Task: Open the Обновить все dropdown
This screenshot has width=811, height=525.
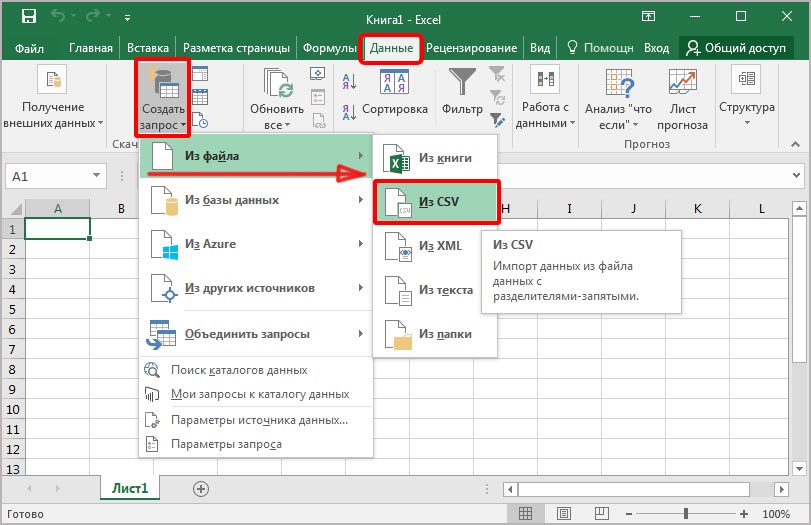Action: [x=277, y=98]
